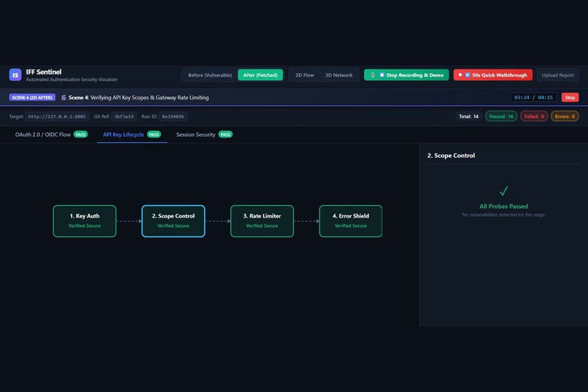This screenshot has height=392, width=588.
Task: Click the 03:24 / 04:15 timer
Action: [533, 98]
